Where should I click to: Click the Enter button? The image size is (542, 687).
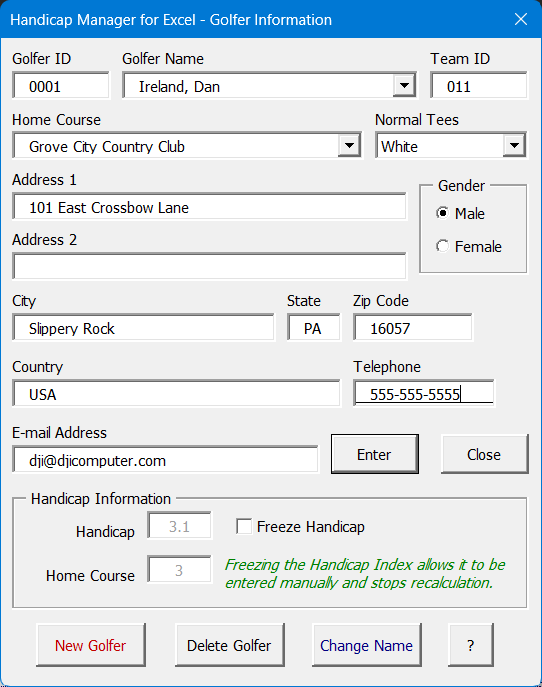375,454
